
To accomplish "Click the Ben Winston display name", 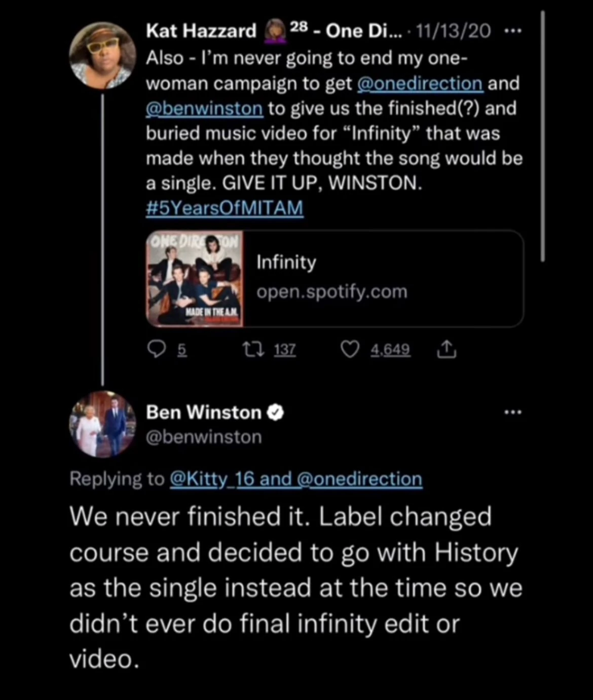I will pos(204,413).
